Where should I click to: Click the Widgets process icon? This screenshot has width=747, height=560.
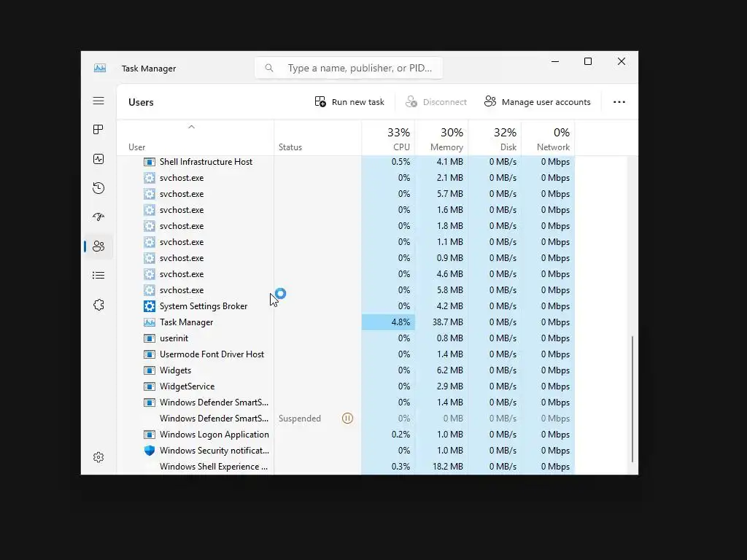(x=149, y=370)
